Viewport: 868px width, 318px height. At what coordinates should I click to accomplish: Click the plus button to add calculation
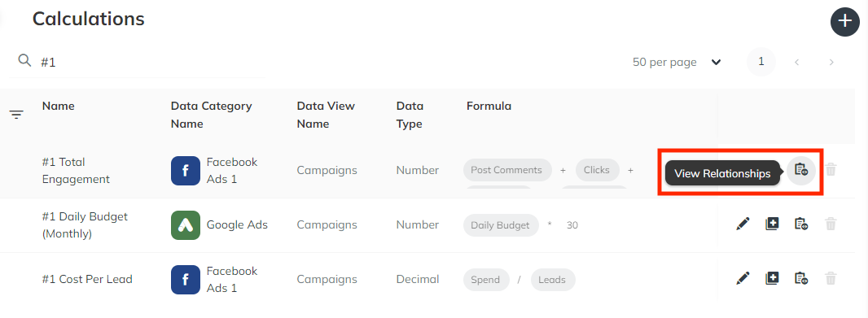[844, 22]
